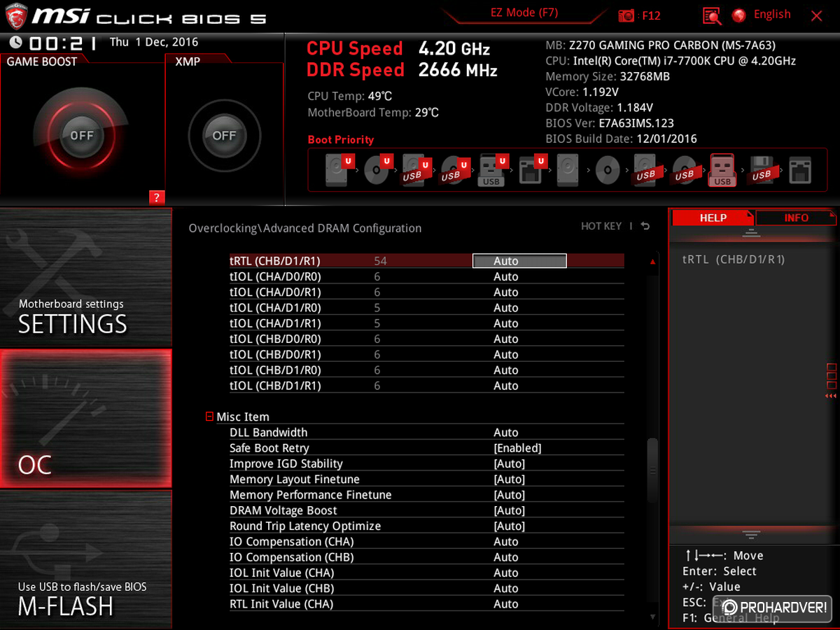The width and height of the screenshot is (840, 630).
Task: Click the globe language icon
Action: [x=738, y=15]
